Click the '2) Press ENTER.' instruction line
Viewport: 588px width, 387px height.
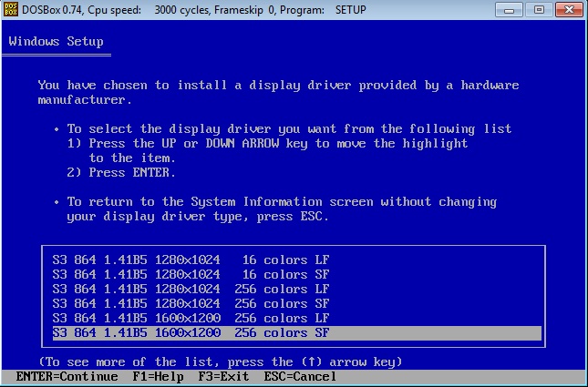pyautogui.click(x=121, y=172)
